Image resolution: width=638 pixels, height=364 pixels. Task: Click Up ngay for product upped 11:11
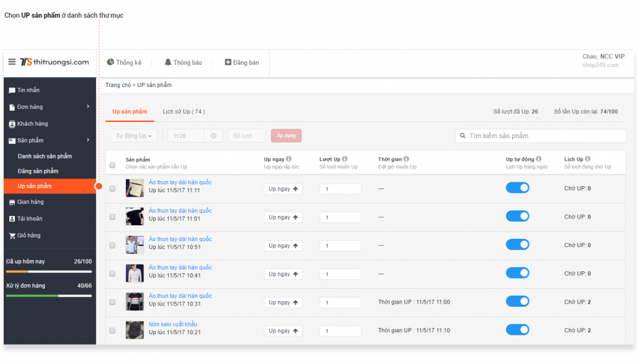(x=283, y=189)
